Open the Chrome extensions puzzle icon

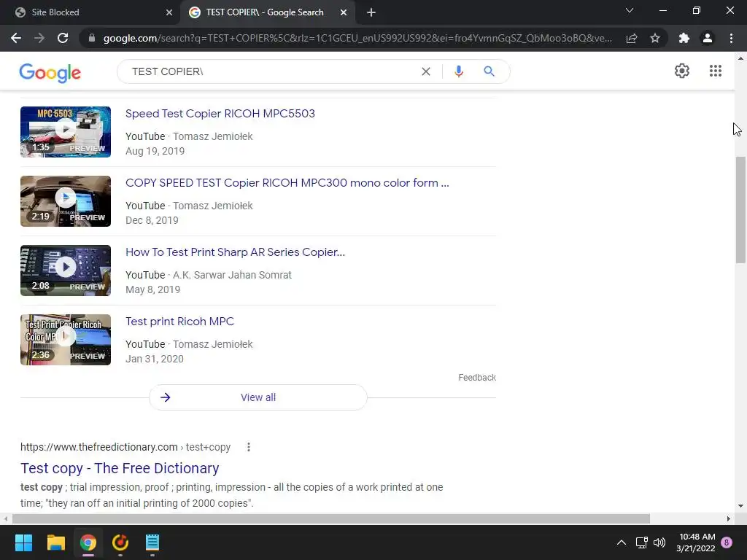(x=684, y=38)
